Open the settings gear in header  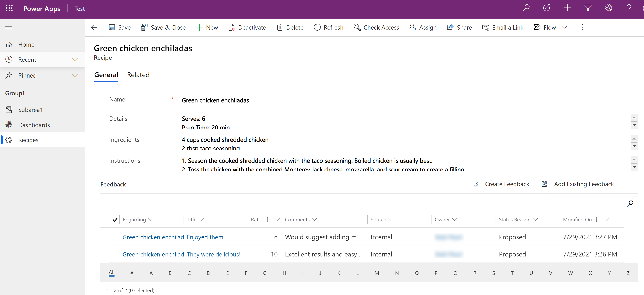(609, 8)
